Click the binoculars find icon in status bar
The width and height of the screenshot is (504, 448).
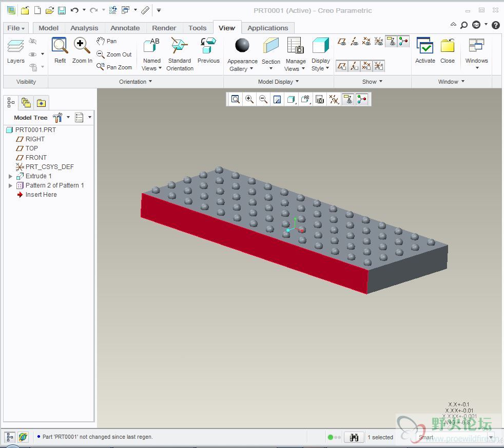(354, 437)
